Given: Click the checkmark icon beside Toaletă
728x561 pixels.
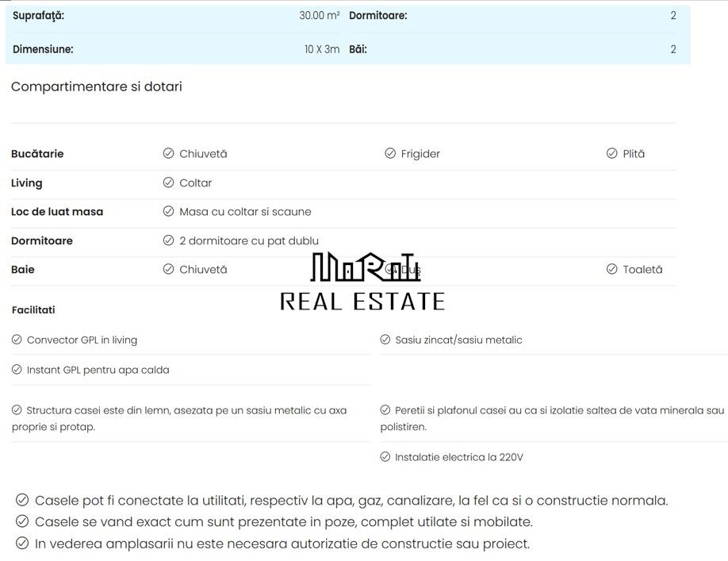Looking at the screenshot, I should 611,270.
